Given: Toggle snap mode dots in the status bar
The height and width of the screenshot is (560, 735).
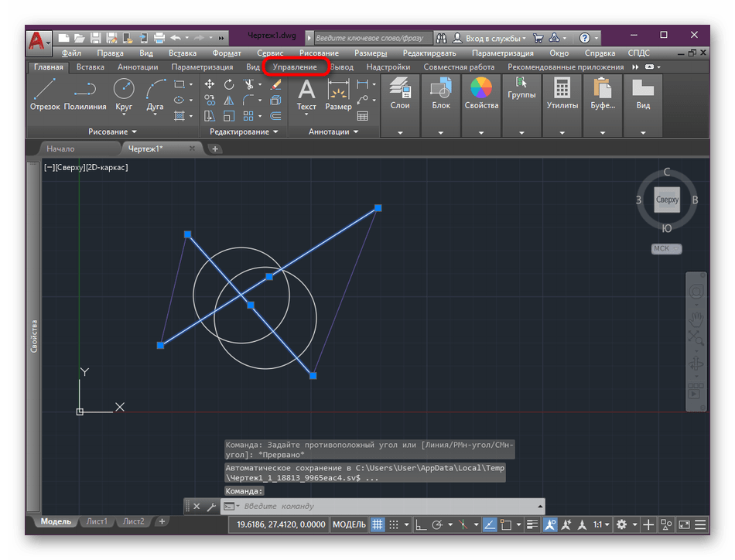Looking at the screenshot, I should tap(394, 525).
